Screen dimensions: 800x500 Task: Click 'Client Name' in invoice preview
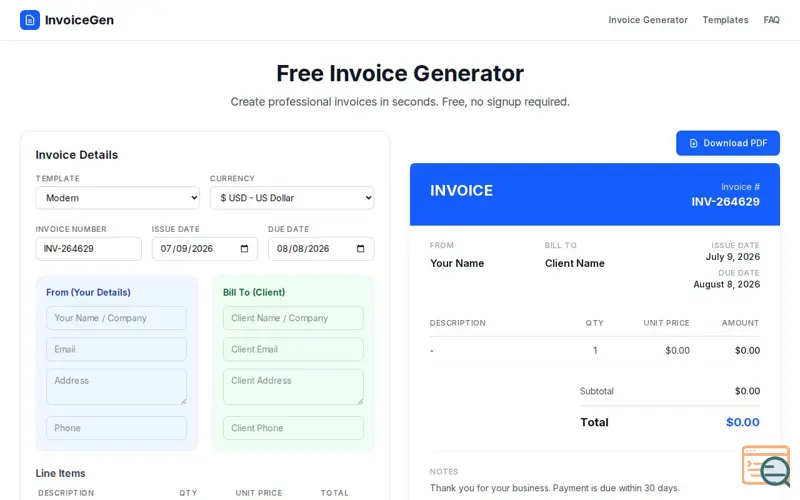pos(574,263)
